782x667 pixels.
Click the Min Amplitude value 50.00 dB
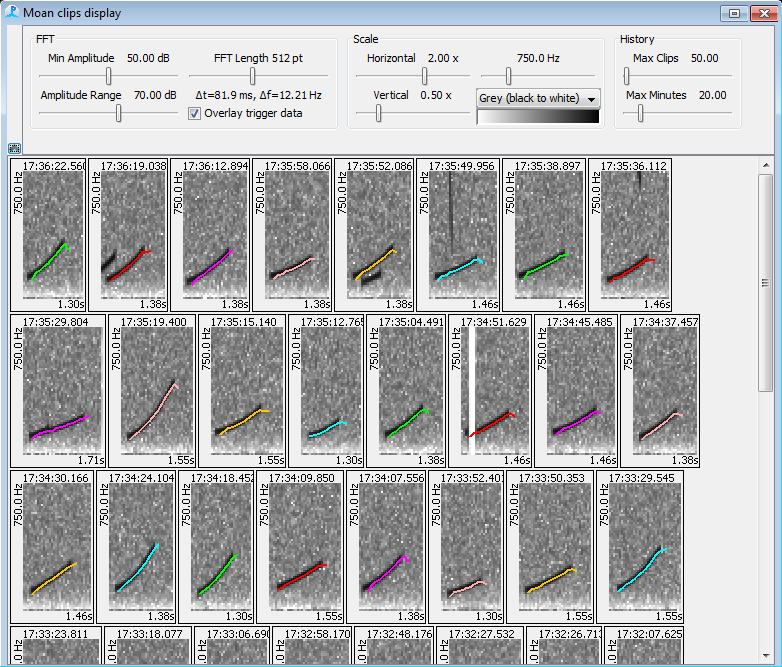click(x=148, y=58)
